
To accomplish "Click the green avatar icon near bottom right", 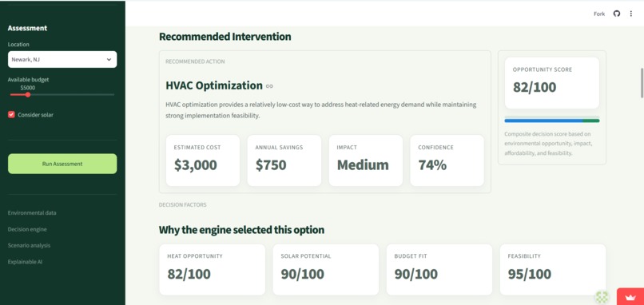I will pos(602,297).
